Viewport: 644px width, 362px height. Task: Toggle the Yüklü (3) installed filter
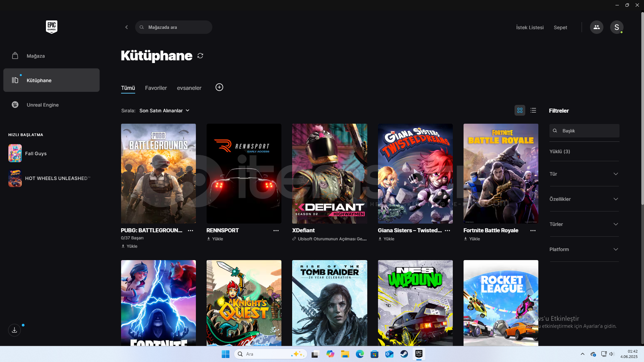[x=559, y=152]
